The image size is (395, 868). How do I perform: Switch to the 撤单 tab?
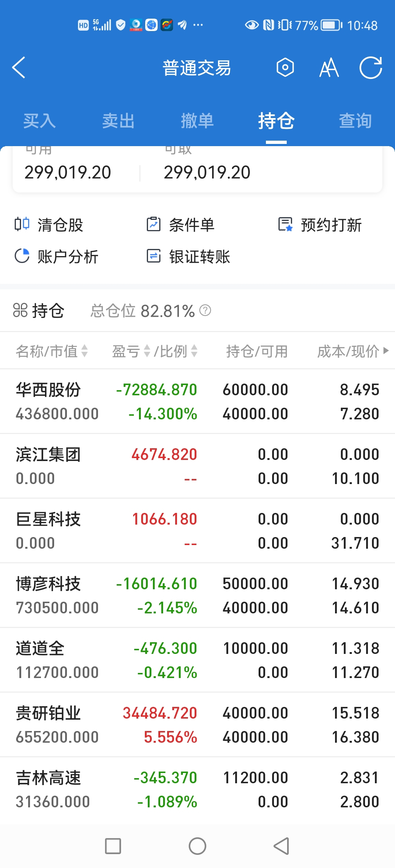point(197,121)
